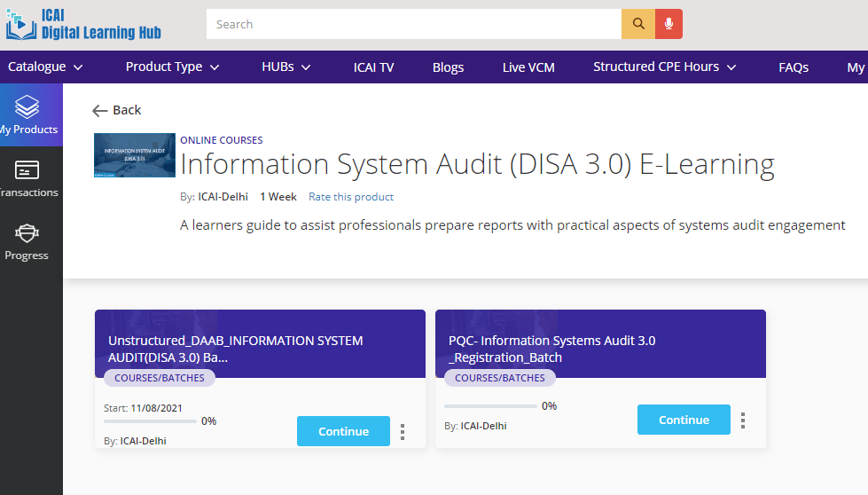Click the Start: 11/08/2021 date text

[x=143, y=408]
